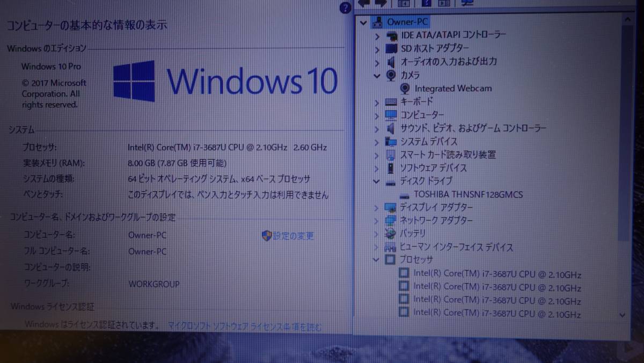Click the スマート カード読み取り装置 icon

391,155
